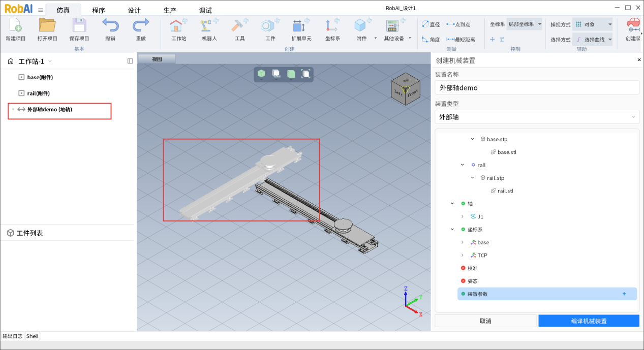Select the 角度 (angle) measure tool
Viewport: 644px width, 350px height.
[431, 39]
